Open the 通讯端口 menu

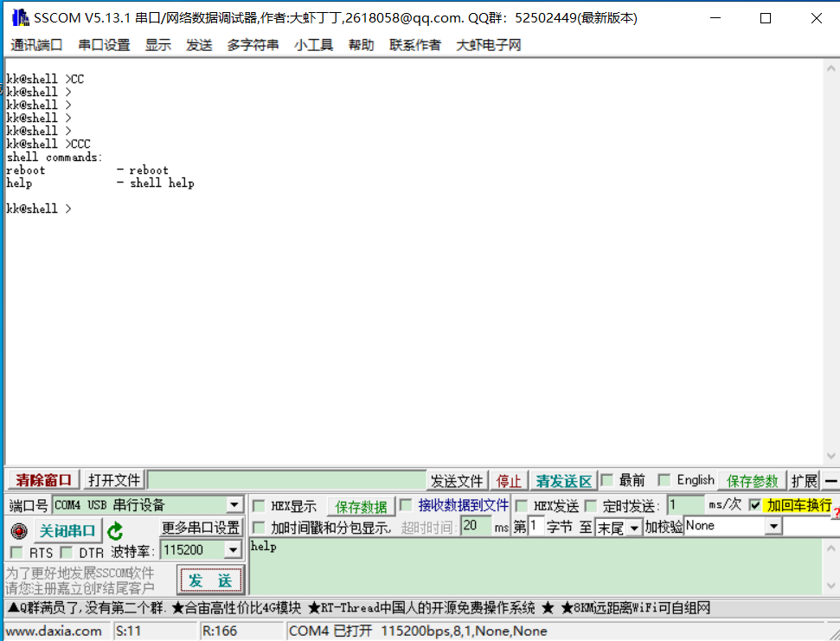(36, 45)
